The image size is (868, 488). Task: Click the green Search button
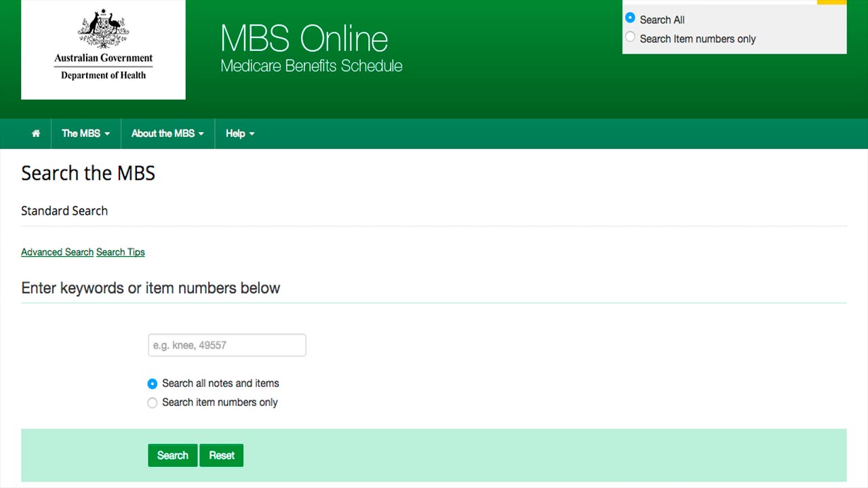coord(173,455)
